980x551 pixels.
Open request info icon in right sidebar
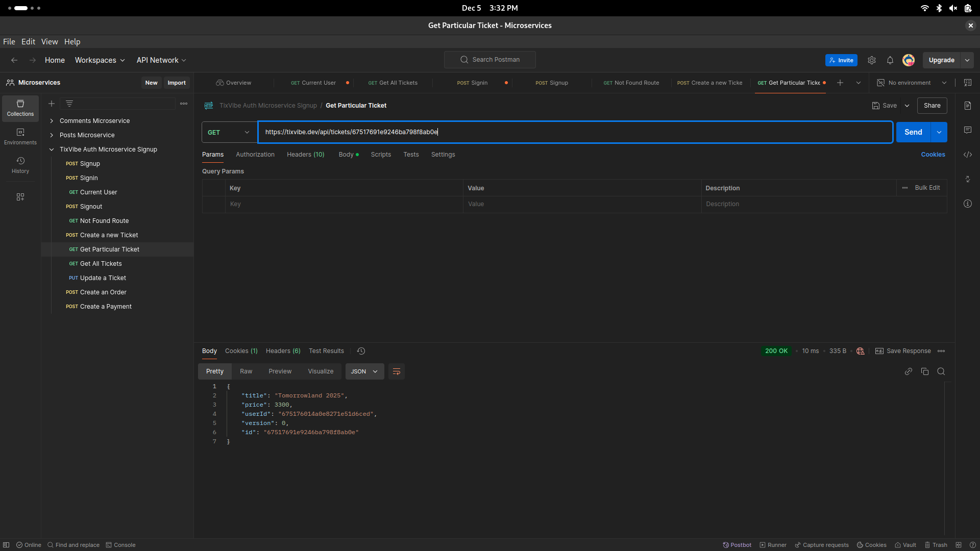pyautogui.click(x=968, y=204)
